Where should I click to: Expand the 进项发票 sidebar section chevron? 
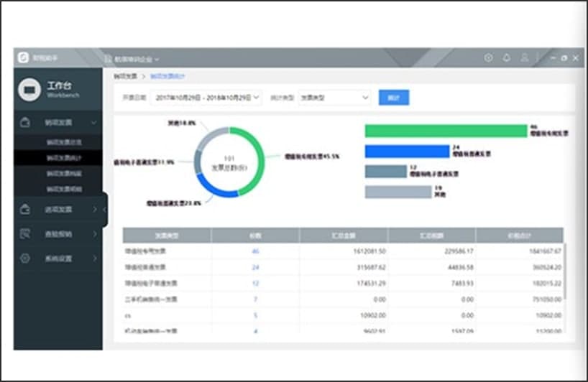click(94, 210)
